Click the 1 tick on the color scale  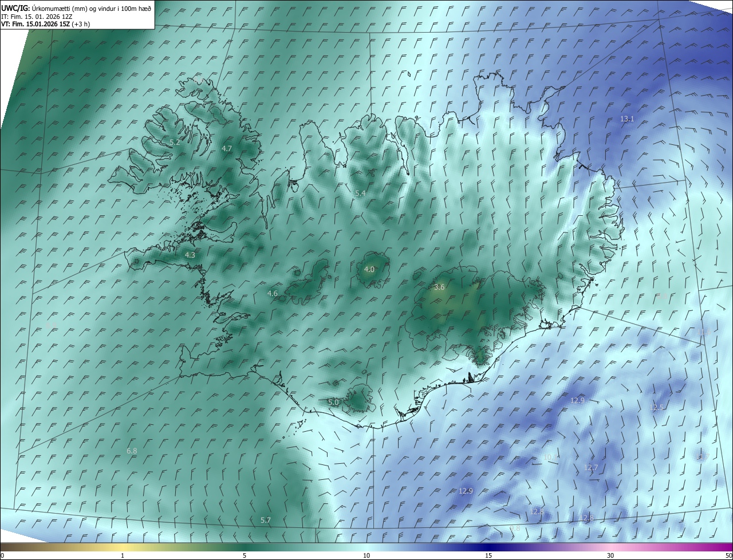tap(123, 555)
